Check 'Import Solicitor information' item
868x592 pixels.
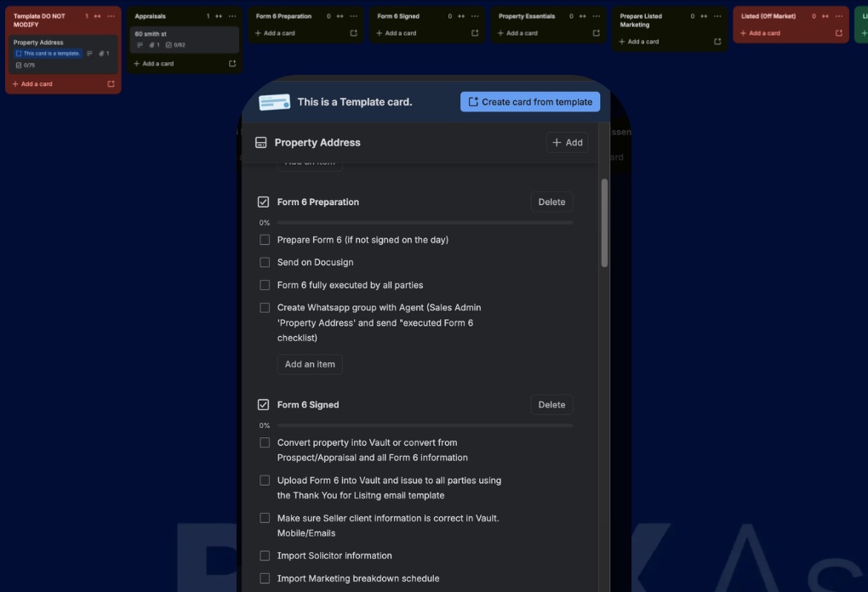click(x=265, y=555)
